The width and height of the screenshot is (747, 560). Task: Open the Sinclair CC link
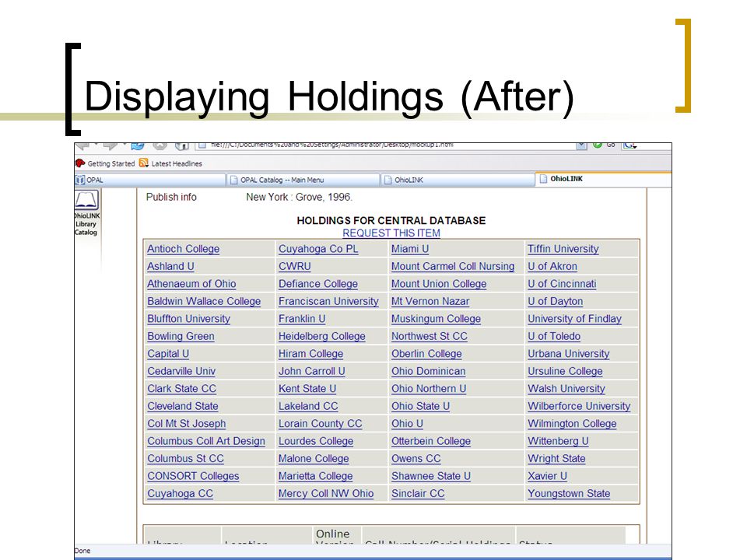[x=418, y=494]
